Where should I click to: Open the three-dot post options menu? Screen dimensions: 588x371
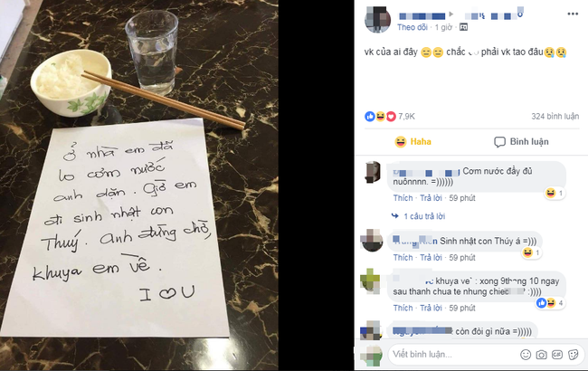573,14
